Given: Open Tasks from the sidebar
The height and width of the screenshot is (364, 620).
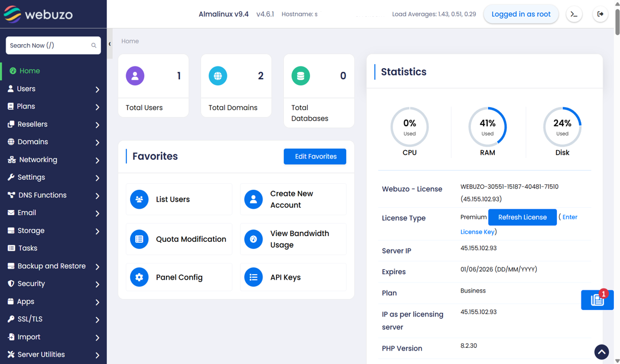Looking at the screenshot, I should (x=27, y=248).
